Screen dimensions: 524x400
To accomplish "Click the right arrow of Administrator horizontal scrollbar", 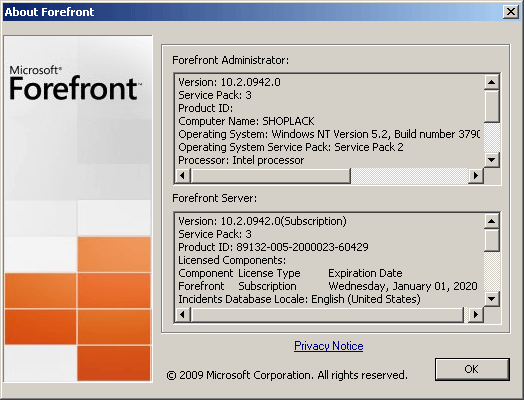I will (x=476, y=175).
